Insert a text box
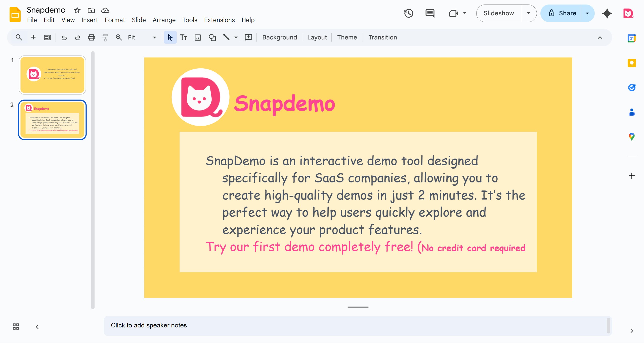 184,37
